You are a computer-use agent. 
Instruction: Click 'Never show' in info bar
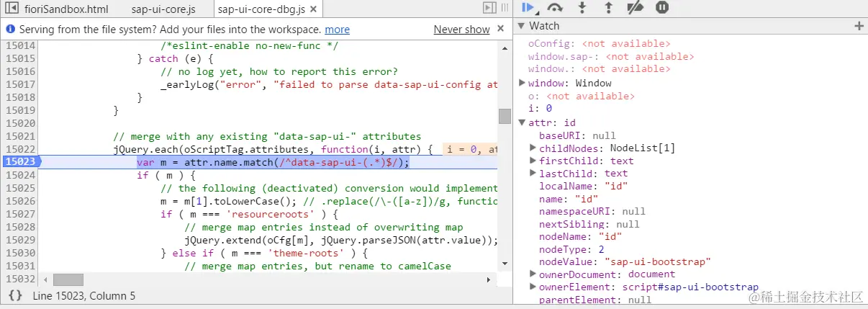click(461, 30)
